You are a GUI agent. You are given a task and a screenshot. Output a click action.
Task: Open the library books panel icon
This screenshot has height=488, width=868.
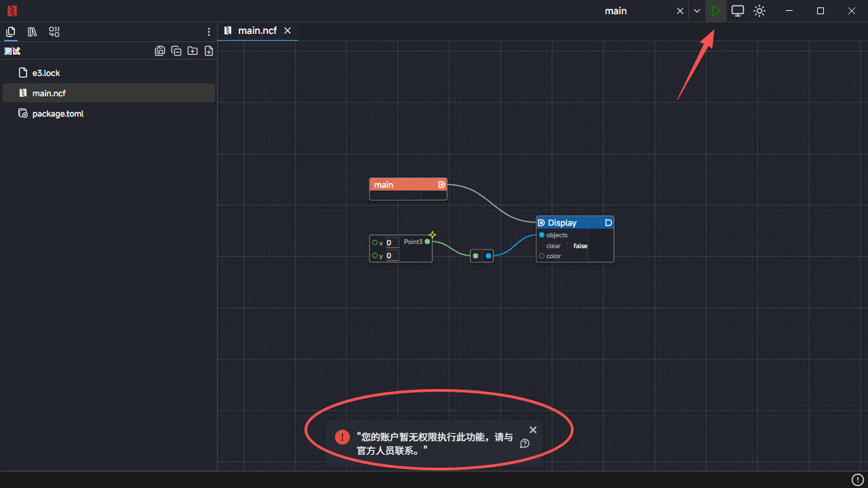(33, 32)
